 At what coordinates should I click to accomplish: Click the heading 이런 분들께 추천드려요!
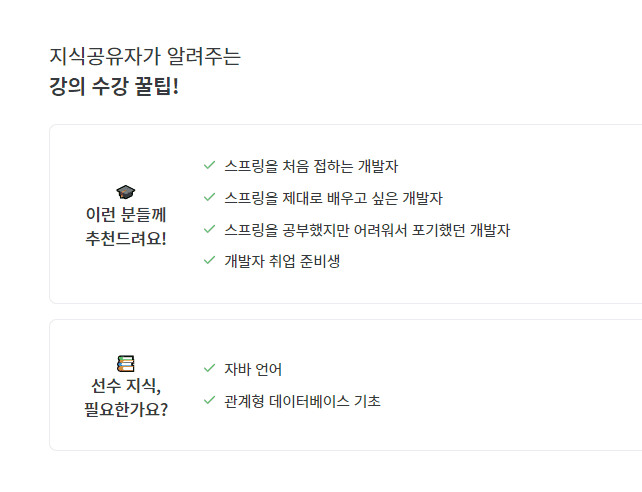tap(126, 226)
